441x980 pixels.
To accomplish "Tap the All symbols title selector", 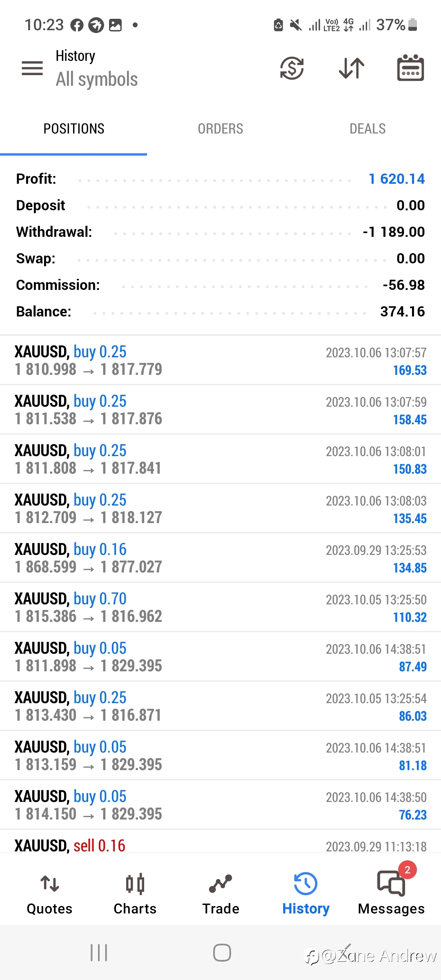I will (x=97, y=79).
